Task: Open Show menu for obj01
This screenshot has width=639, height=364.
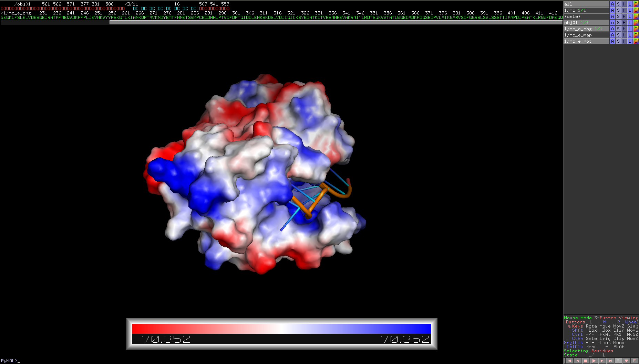Action: click(618, 23)
